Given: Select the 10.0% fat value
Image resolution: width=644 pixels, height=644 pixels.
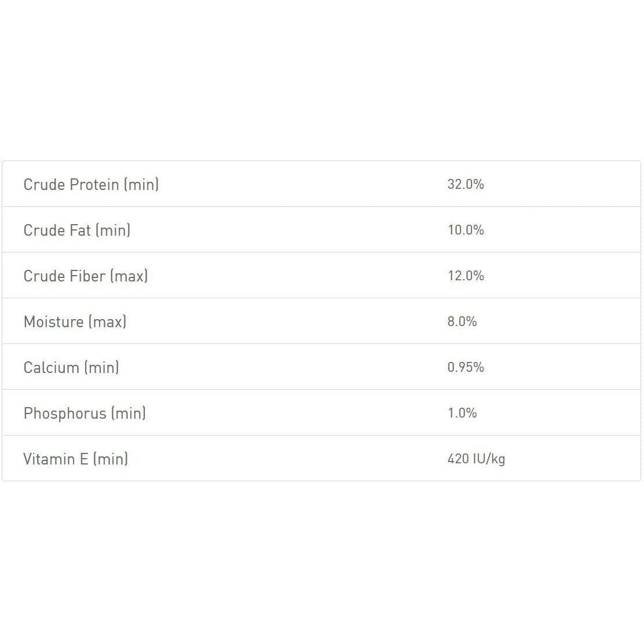Looking at the screenshot, I should (466, 230).
